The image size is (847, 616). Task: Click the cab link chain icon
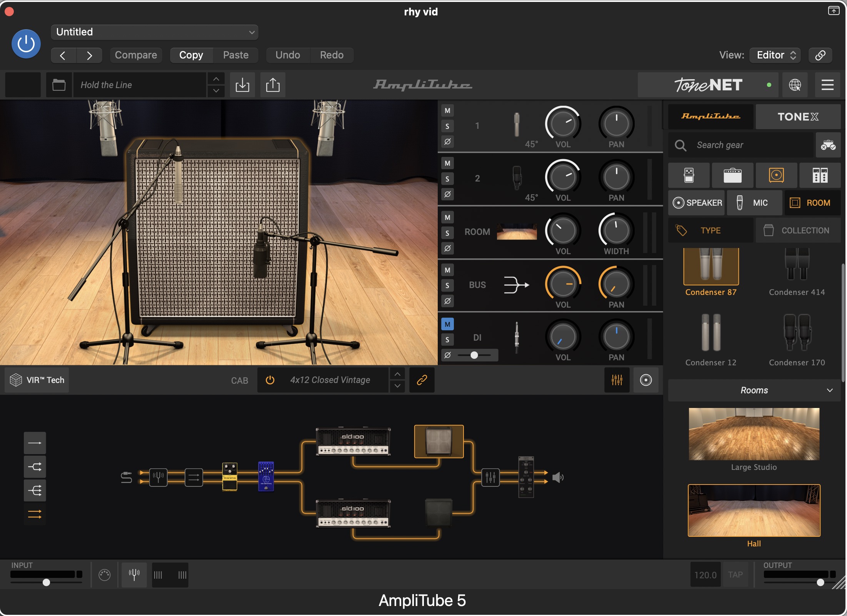(x=422, y=380)
